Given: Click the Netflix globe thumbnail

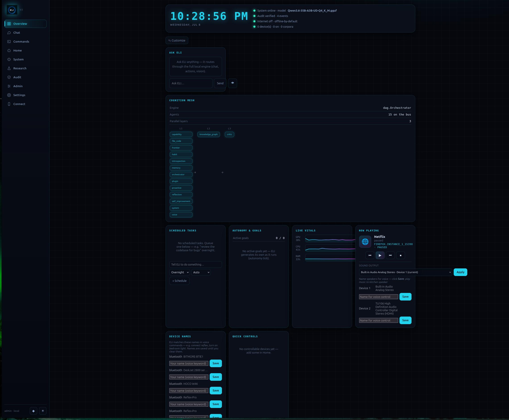Looking at the screenshot, I should click(365, 242).
